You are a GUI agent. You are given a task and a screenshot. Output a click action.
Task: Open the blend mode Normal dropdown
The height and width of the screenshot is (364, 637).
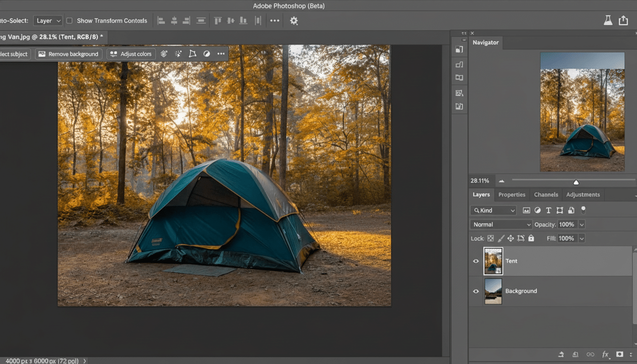[x=500, y=224]
